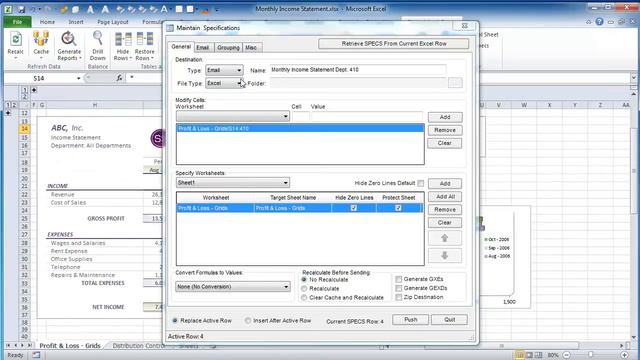Uncheck Hide Zero Lines for Profit & Loss - Grids
The width and height of the screenshot is (640, 360).
353,208
